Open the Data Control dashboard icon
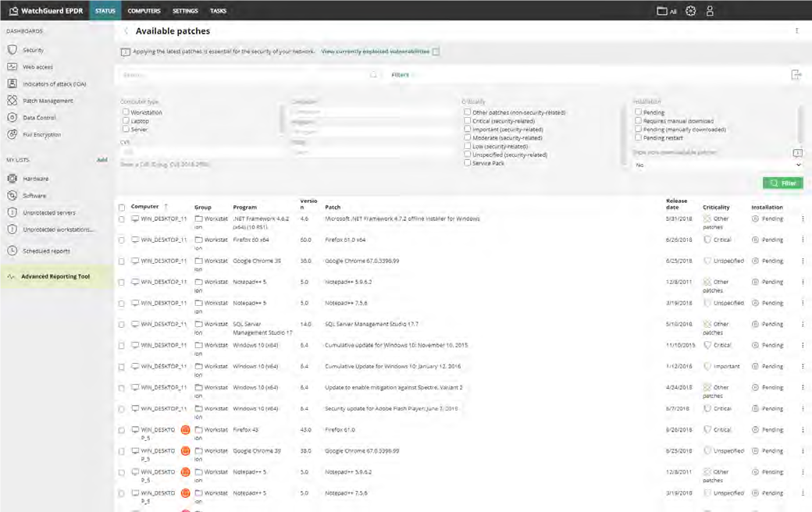This screenshot has height=512, width=812. [12, 118]
